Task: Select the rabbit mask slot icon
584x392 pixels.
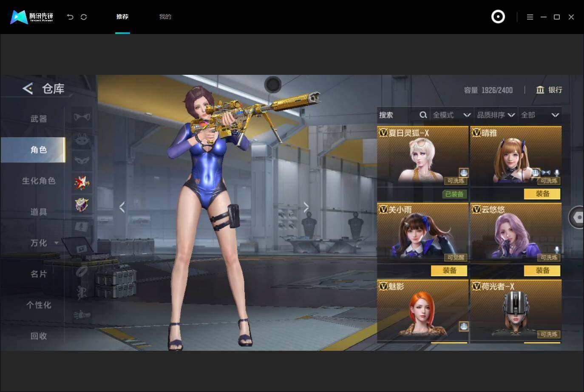Action: [82, 139]
